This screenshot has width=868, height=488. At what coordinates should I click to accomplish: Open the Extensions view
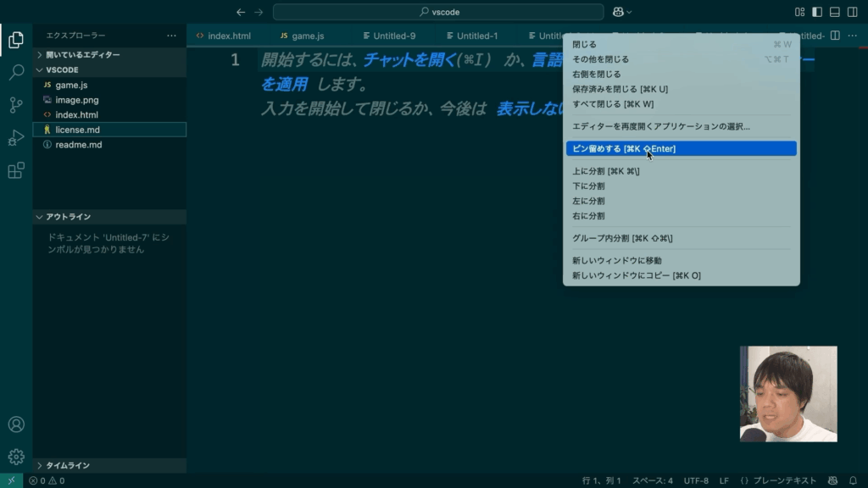tap(16, 170)
